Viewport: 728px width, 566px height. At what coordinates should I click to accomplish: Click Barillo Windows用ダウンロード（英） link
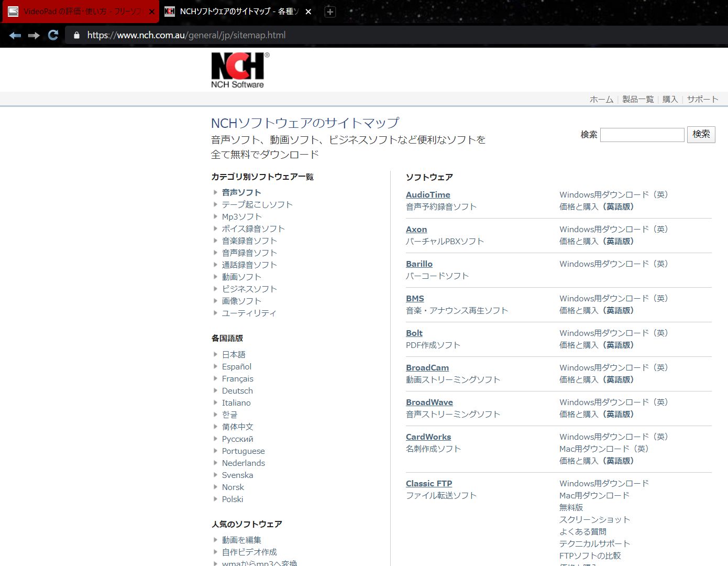pyautogui.click(x=614, y=264)
